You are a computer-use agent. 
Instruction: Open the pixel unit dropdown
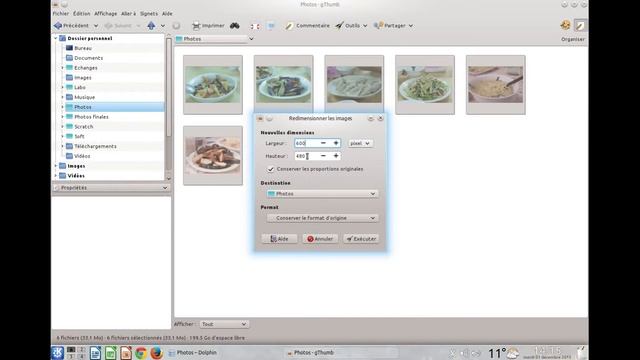point(360,143)
